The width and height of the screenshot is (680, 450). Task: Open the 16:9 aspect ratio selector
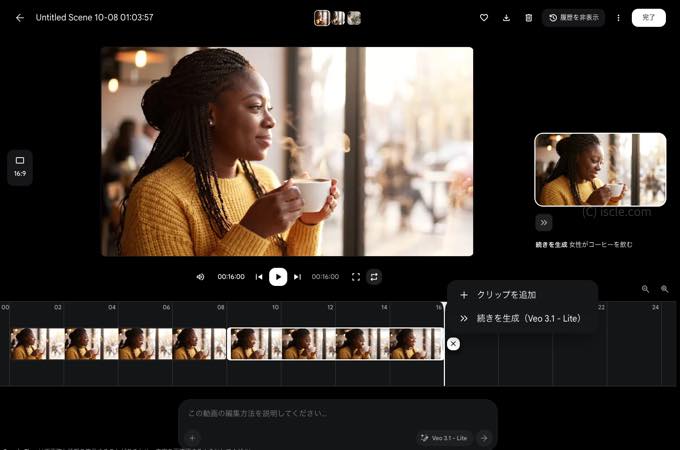[x=20, y=167]
